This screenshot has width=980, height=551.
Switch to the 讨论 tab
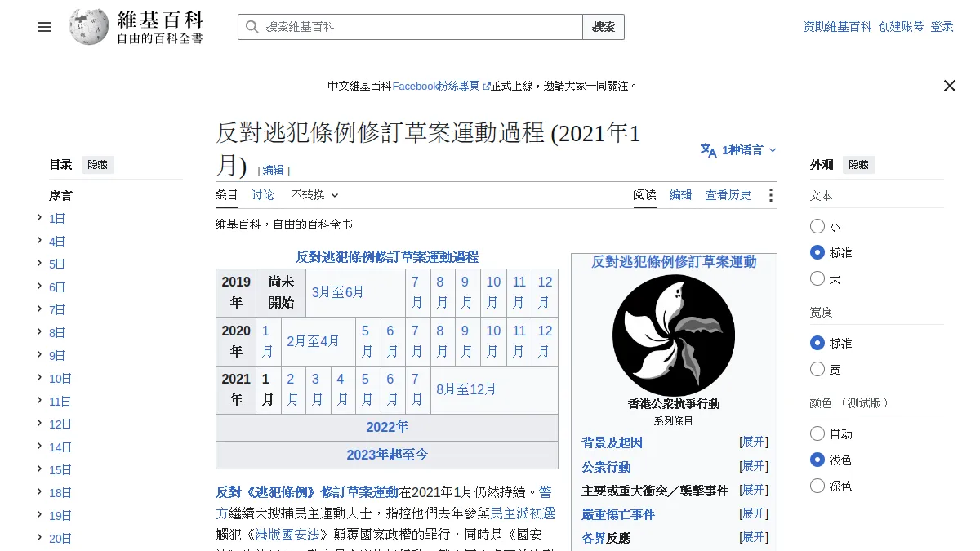[263, 195]
